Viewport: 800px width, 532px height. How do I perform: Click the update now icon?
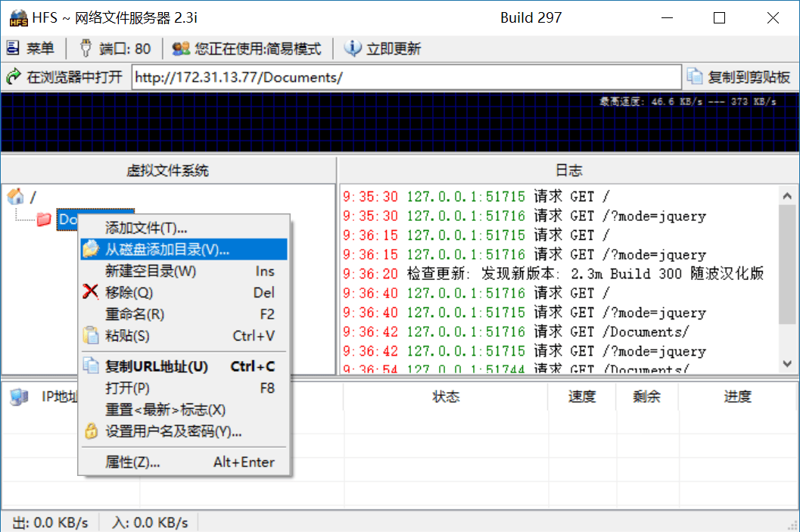(353, 48)
